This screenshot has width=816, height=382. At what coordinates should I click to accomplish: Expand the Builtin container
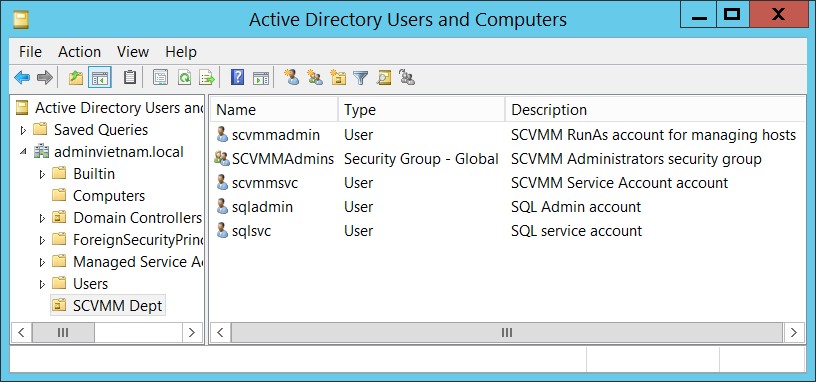42,174
